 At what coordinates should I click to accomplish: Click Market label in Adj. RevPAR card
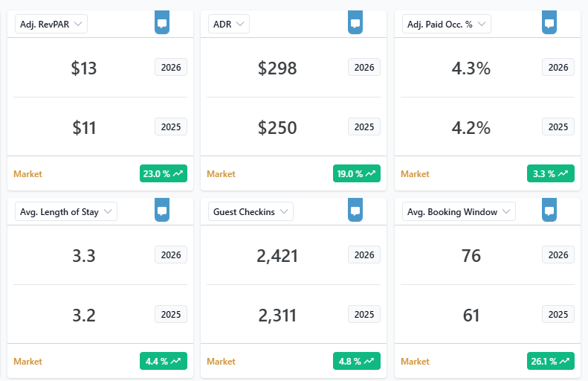point(28,174)
